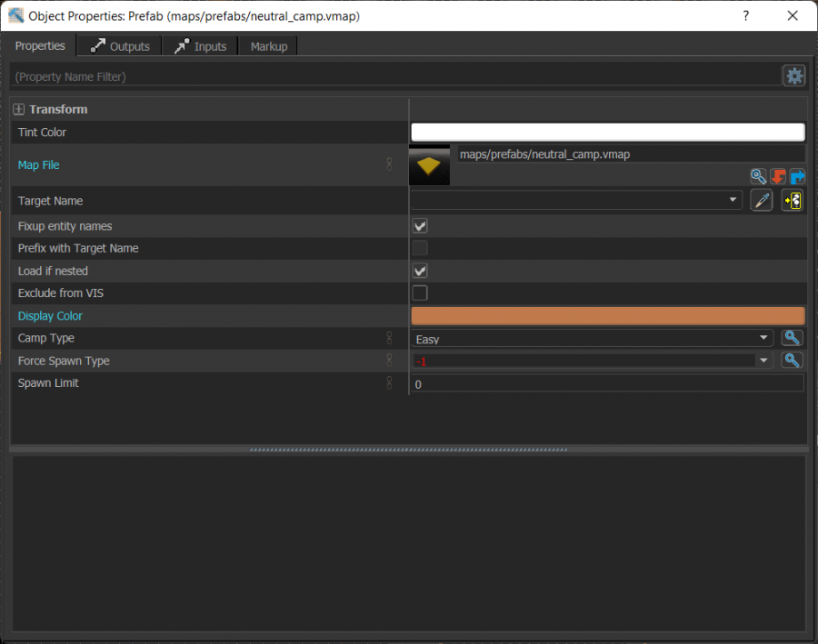818x644 pixels.
Task: Enable Prefix with Target Name
Action: click(420, 248)
